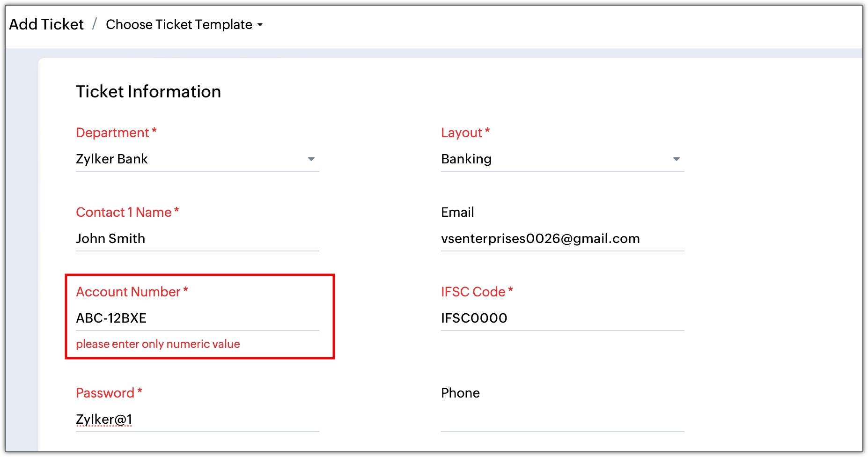Click the numeric value error message
Image resolution: width=868 pixels, height=457 pixels.
pos(158,344)
